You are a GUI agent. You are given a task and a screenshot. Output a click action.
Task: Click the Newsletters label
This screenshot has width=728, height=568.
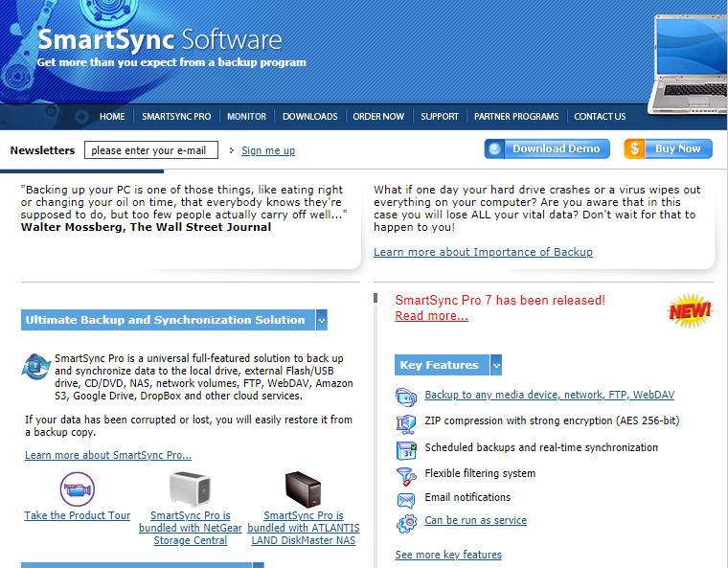pyautogui.click(x=42, y=150)
